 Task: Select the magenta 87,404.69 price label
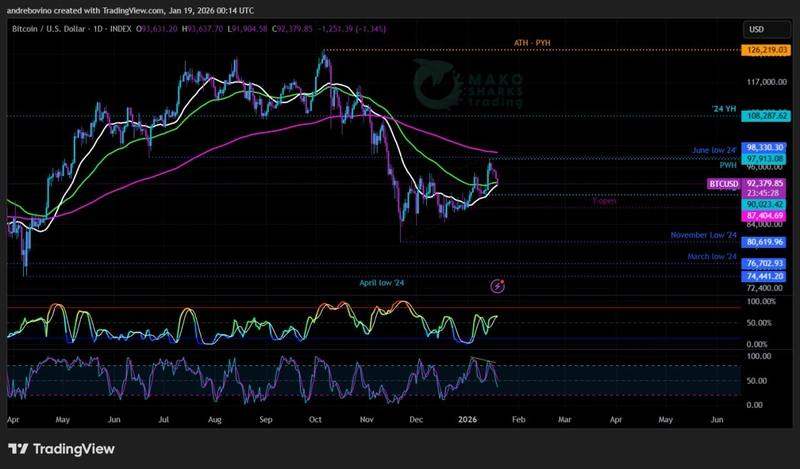[x=768, y=215]
